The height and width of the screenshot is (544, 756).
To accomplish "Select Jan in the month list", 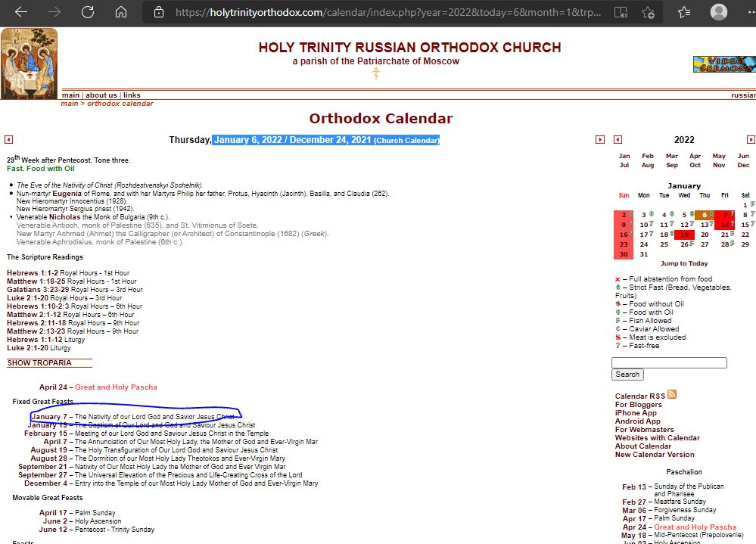I will point(624,156).
